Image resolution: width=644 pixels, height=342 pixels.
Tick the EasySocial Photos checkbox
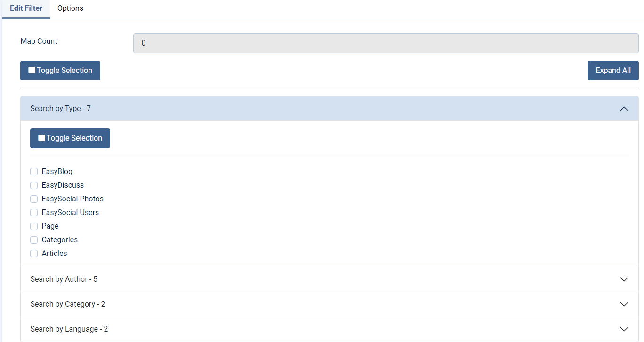click(34, 199)
